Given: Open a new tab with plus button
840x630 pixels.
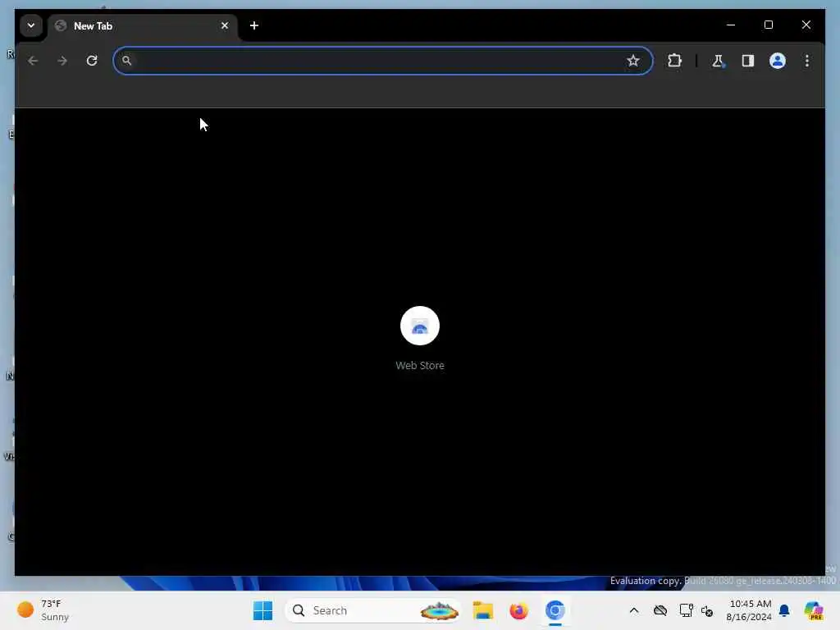Looking at the screenshot, I should [254, 25].
